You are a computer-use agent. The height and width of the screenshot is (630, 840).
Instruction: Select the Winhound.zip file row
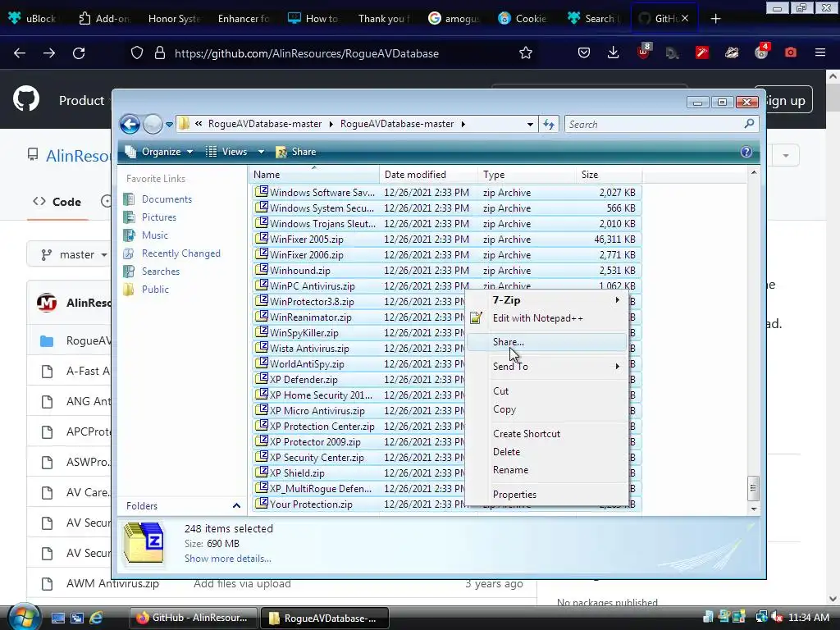(x=446, y=271)
